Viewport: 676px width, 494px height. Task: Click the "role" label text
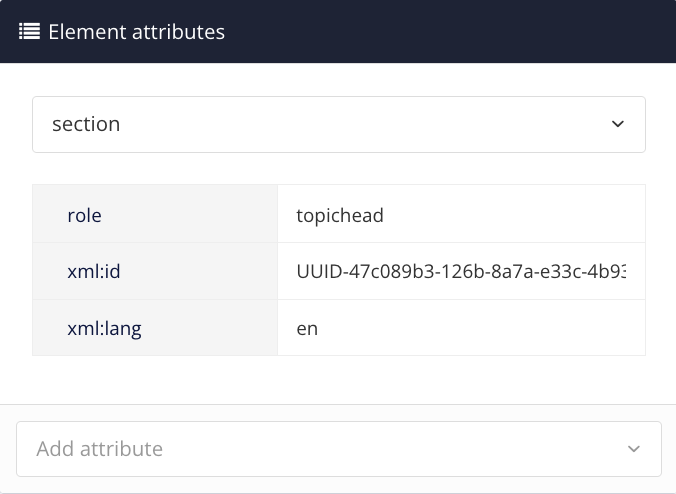tap(84, 214)
